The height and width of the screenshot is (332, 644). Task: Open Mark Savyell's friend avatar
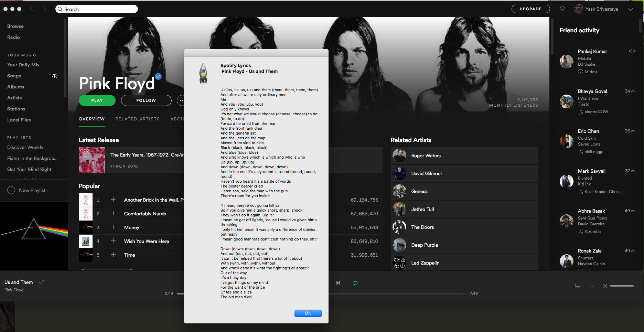point(567,181)
